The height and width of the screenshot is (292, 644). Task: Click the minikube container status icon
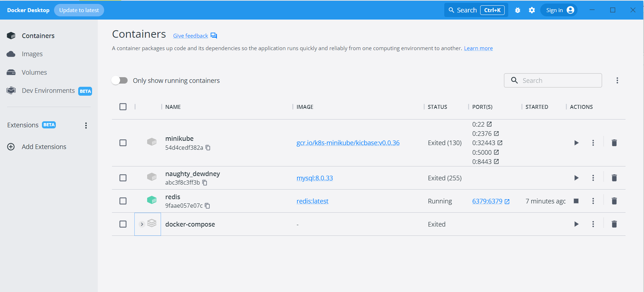(152, 142)
